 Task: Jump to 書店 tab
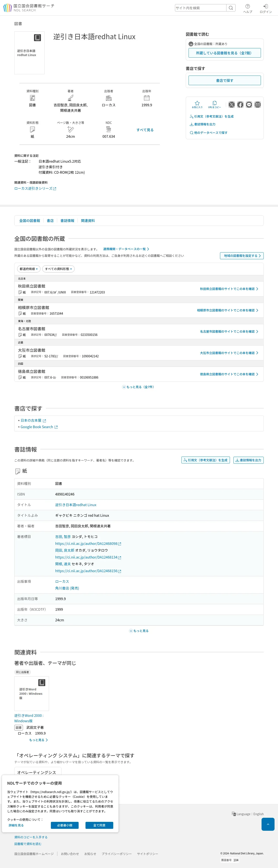[x=50, y=221]
